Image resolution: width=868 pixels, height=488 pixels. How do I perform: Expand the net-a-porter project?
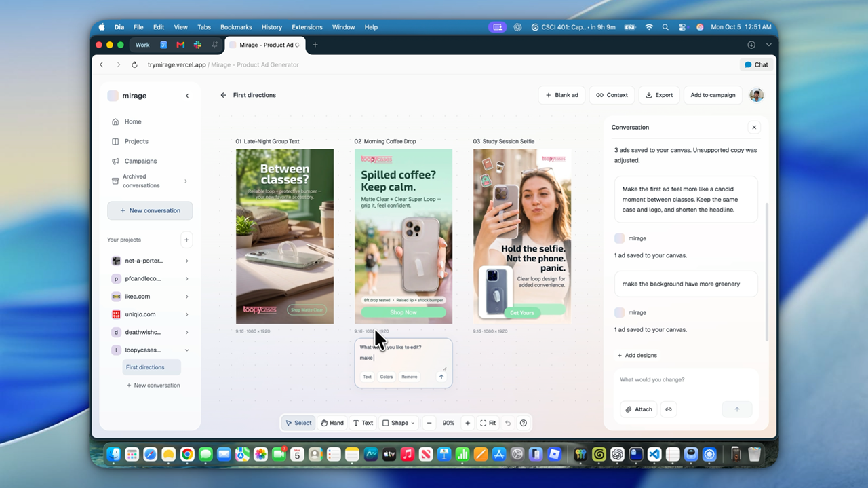tap(186, 261)
